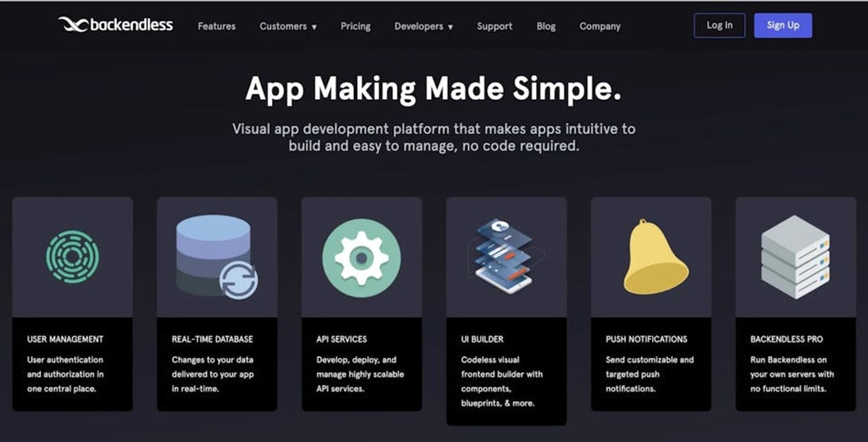Click the Backendless logo

pyautogui.click(x=116, y=25)
